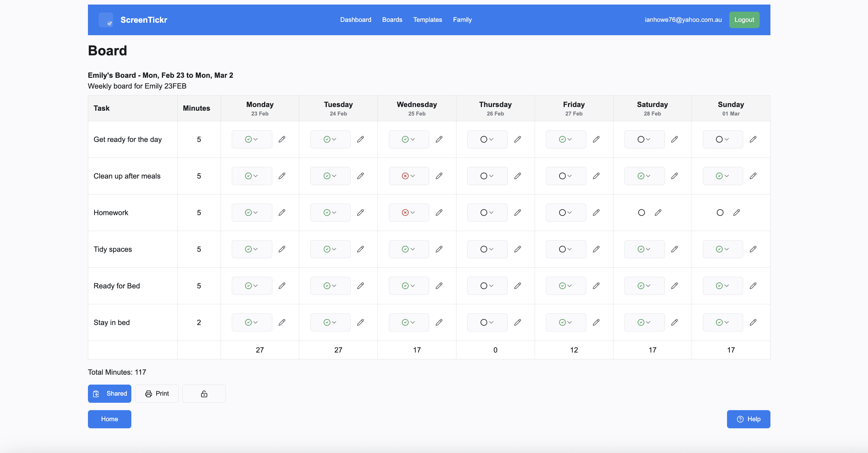868x453 pixels.
Task: Edit Thursday's Stay in bed entry
Action: click(518, 322)
